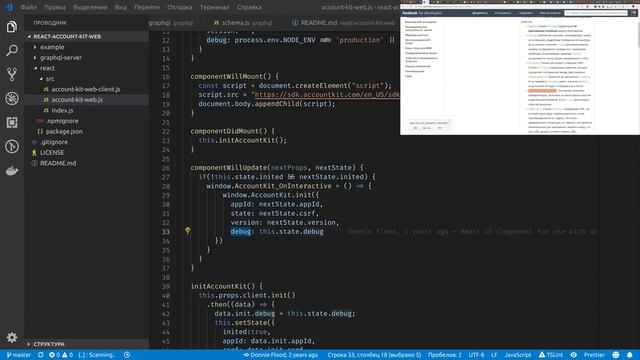
Task: Click the eye icon next to Prettier
Action: (x=573, y=355)
